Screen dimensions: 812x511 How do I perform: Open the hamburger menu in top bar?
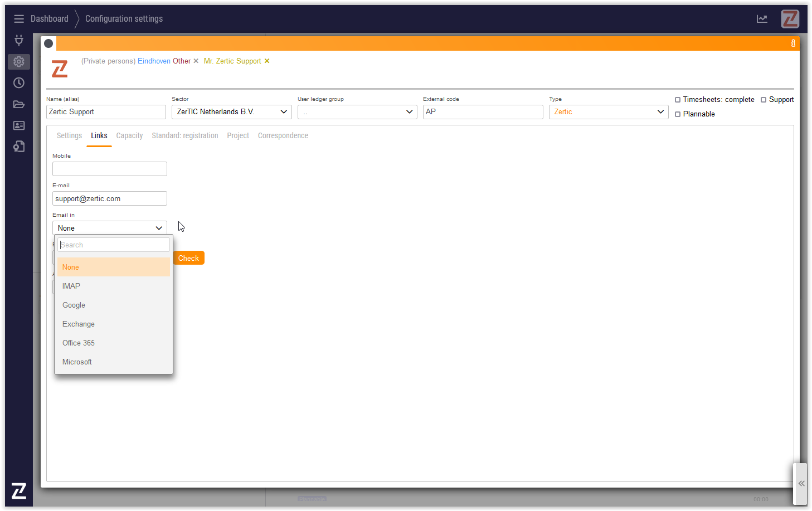click(19, 19)
